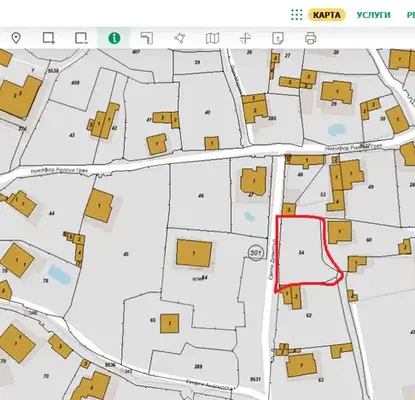Click parcel number 65
Screen dimensions: 415x400
click(x=153, y=320)
